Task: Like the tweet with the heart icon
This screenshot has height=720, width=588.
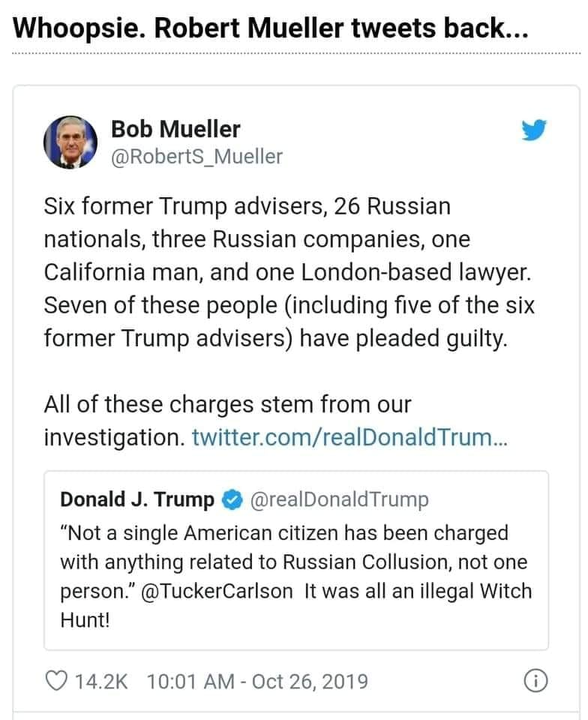Action: pyautogui.click(x=55, y=681)
